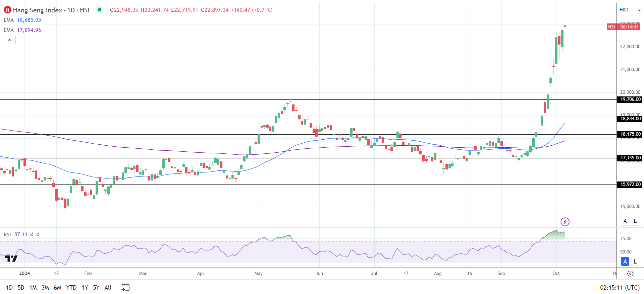
Task: Click the open value O22,948.35
Action: point(124,10)
